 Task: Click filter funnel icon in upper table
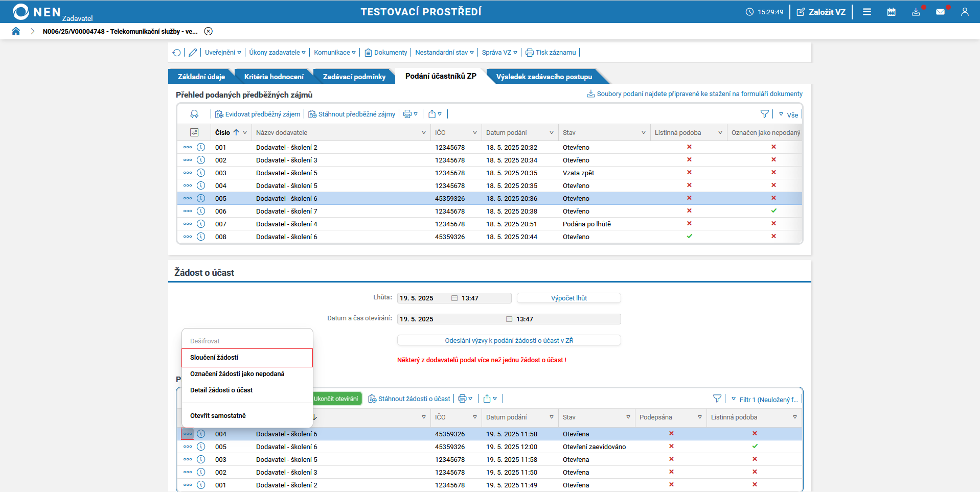tap(765, 114)
